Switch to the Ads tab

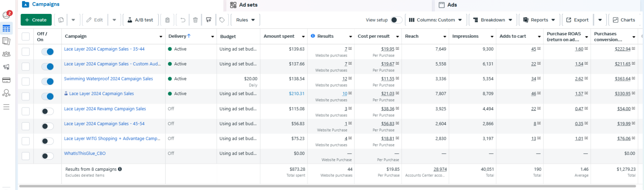(452, 5)
